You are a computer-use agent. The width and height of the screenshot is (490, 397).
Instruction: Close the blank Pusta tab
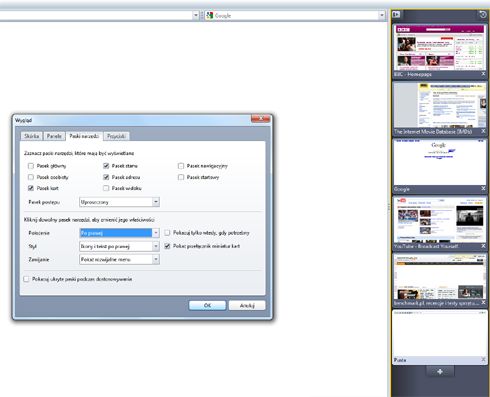(483, 359)
